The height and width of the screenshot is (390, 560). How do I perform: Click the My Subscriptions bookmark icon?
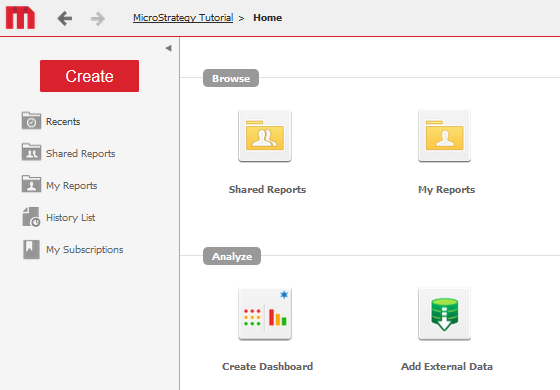(31, 249)
